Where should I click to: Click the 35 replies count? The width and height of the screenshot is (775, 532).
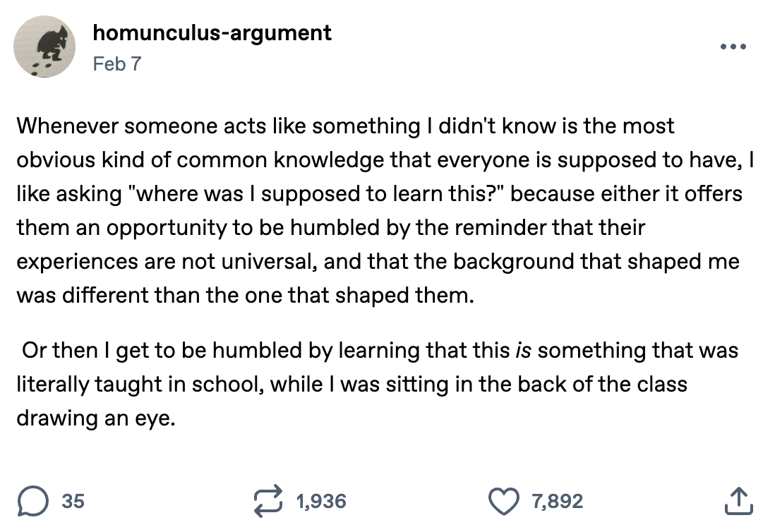coord(73,501)
